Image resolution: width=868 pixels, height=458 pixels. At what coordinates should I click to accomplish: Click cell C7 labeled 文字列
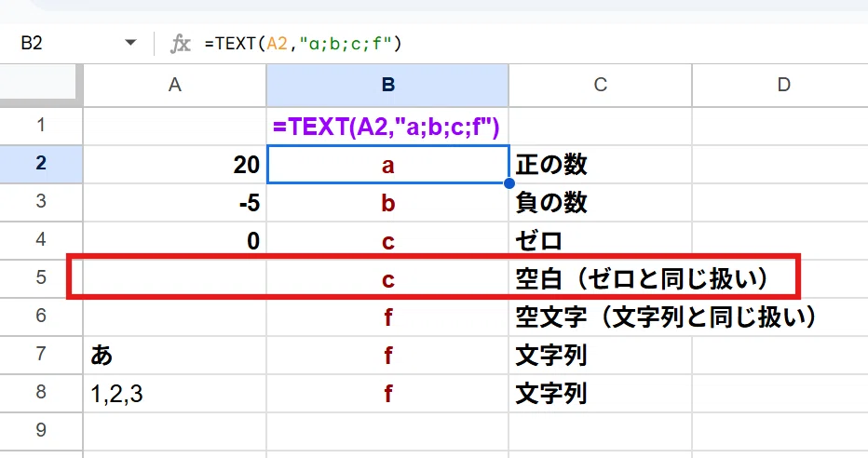pyautogui.click(x=600, y=355)
